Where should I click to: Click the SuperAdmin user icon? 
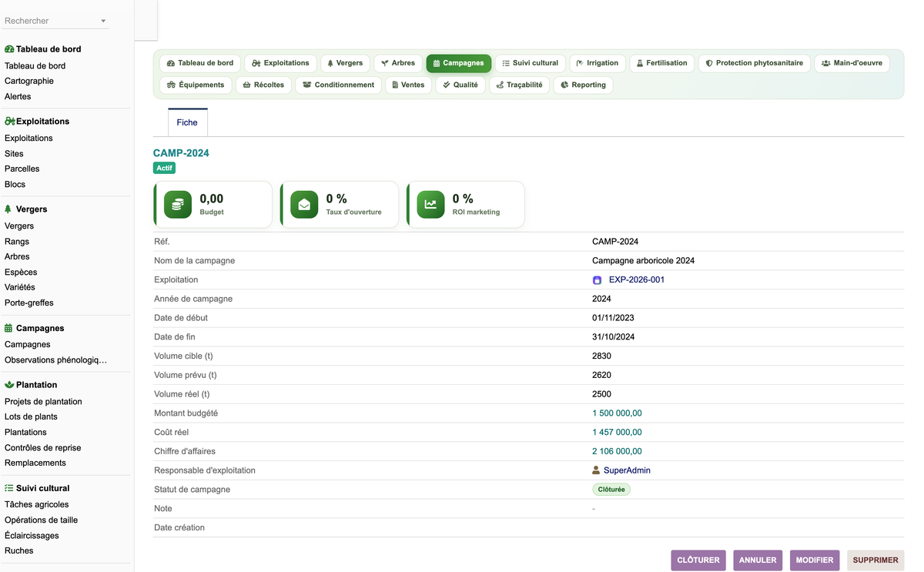point(596,470)
